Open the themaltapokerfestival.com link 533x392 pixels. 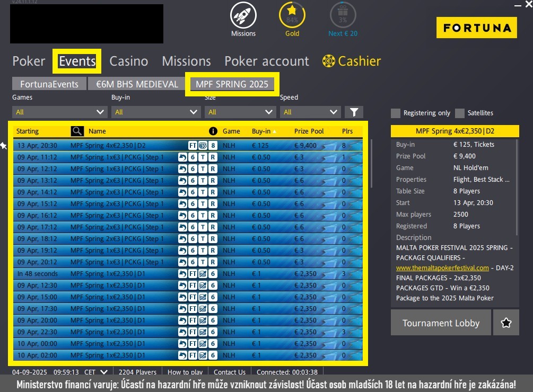pos(442,268)
